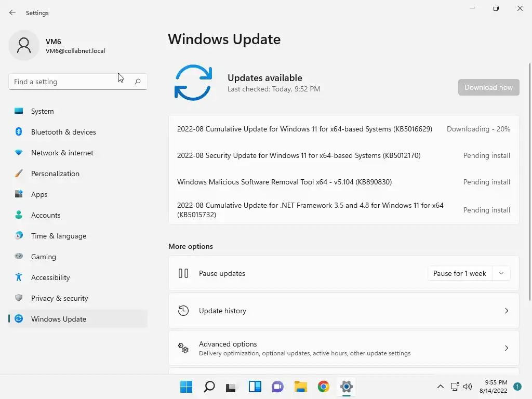
Task: Click the Update history clock icon
Action: click(183, 311)
